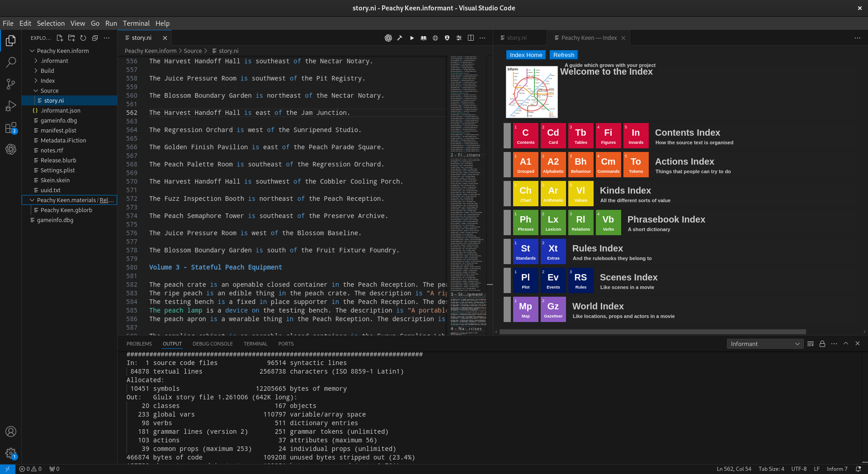Viewport: 868px width, 474px height.
Task: Open the Terminal menu
Action: point(136,23)
